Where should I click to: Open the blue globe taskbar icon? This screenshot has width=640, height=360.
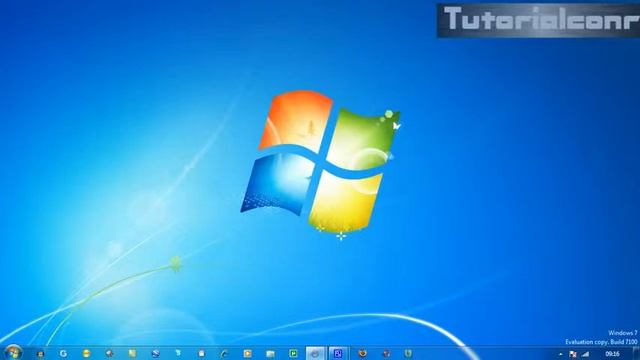tap(155, 353)
